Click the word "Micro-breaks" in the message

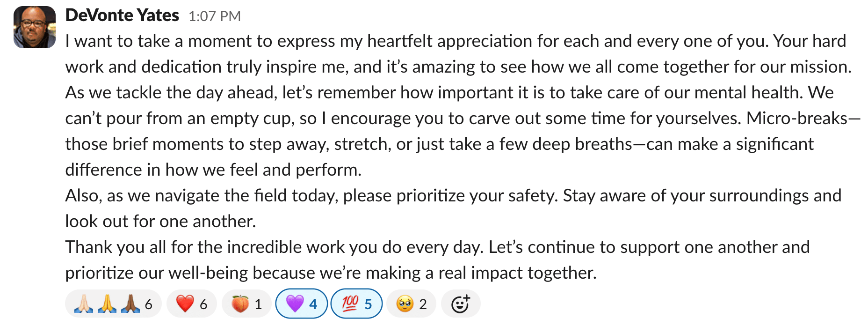[x=796, y=119]
